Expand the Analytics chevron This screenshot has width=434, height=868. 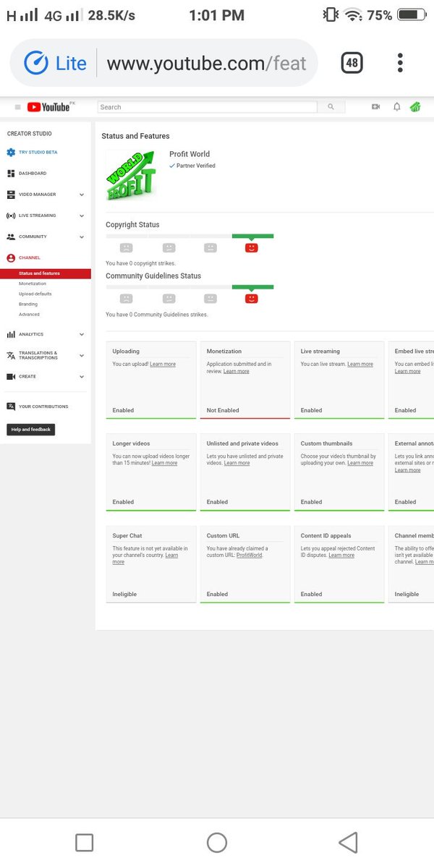click(x=82, y=334)
